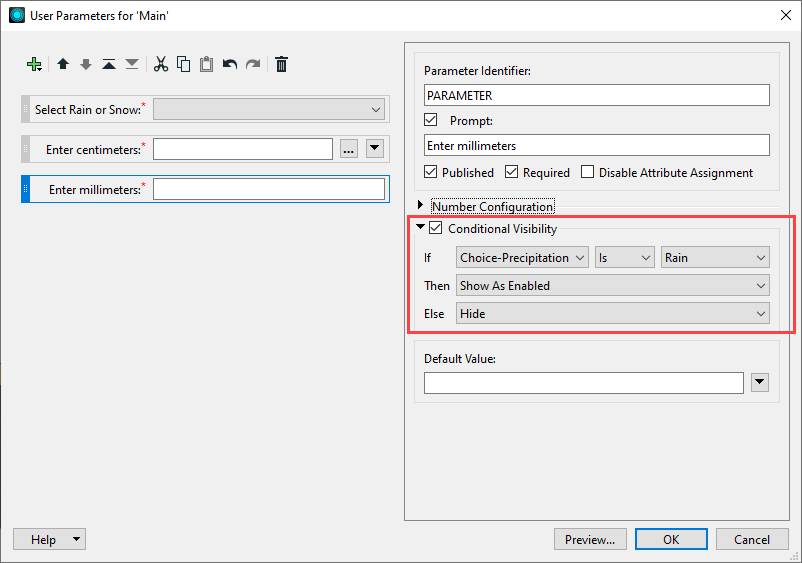Move selected parameter up one position
The width and height of the screenshot is (802, 563).
click(x=63, y=64)
